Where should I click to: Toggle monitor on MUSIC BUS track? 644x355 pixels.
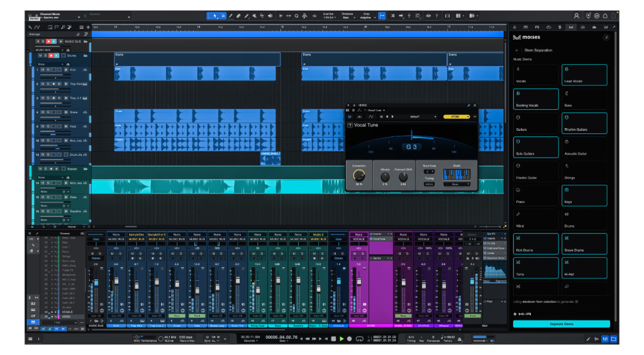coord(54,41)
